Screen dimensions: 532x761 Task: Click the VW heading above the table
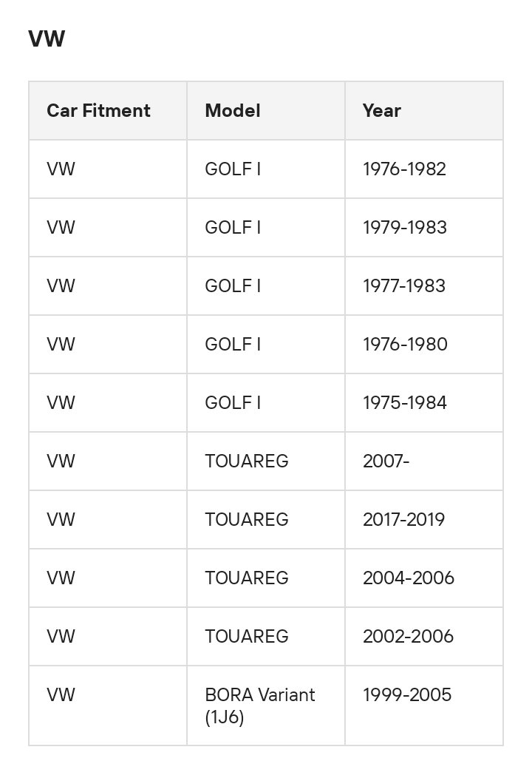[47, 38]
